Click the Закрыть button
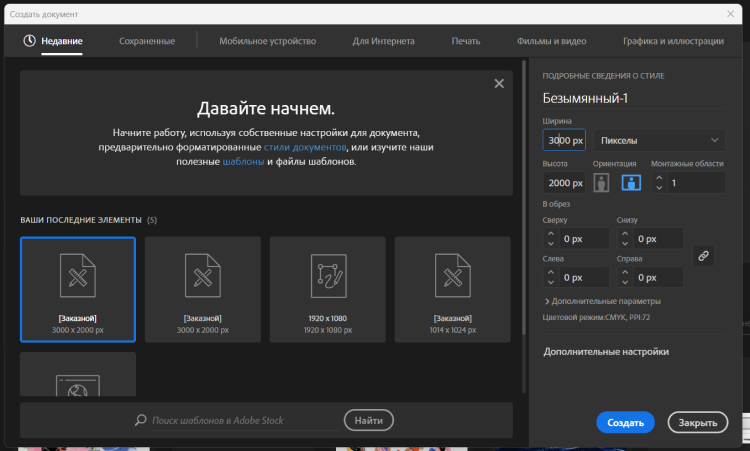 pyautogui.click(x=697, y=422)
